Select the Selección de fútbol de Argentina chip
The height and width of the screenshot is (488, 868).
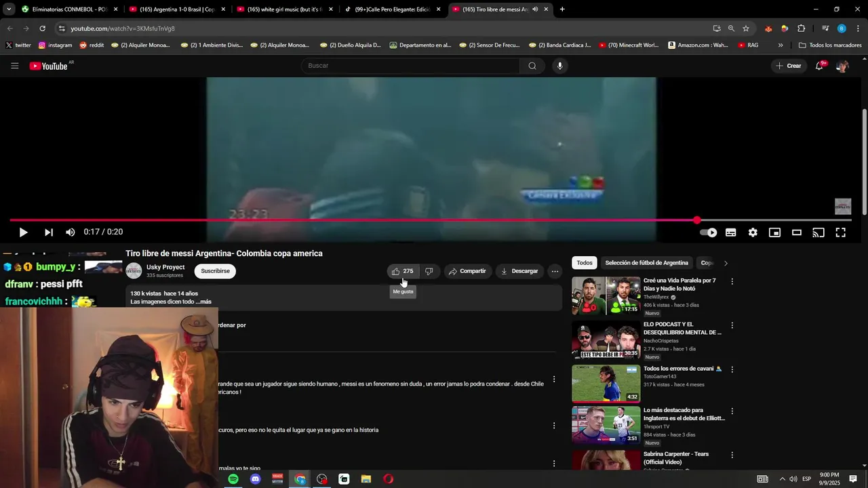[646, 263]
